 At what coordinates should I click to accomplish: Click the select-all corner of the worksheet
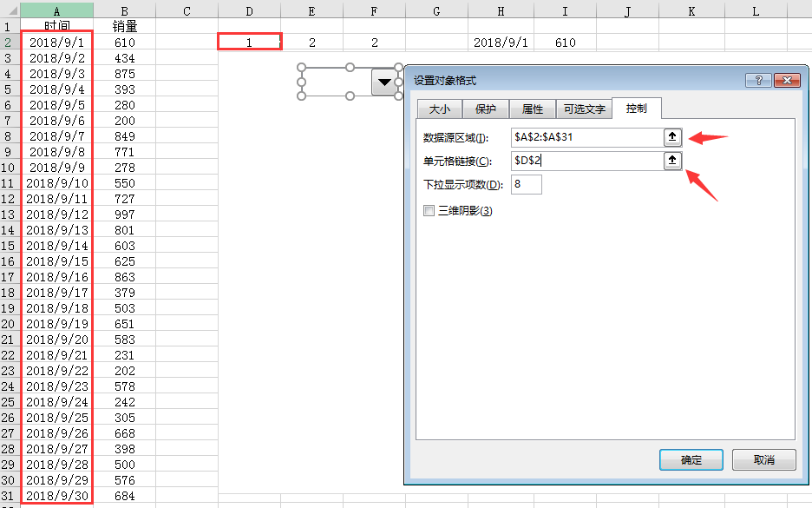click(x=10, y=10)
